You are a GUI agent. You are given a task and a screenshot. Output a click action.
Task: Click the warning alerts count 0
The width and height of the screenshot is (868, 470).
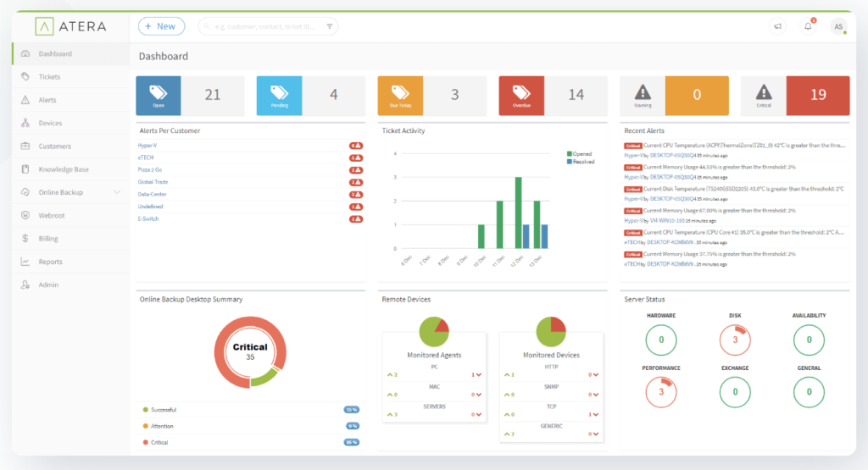click(697, 95)
